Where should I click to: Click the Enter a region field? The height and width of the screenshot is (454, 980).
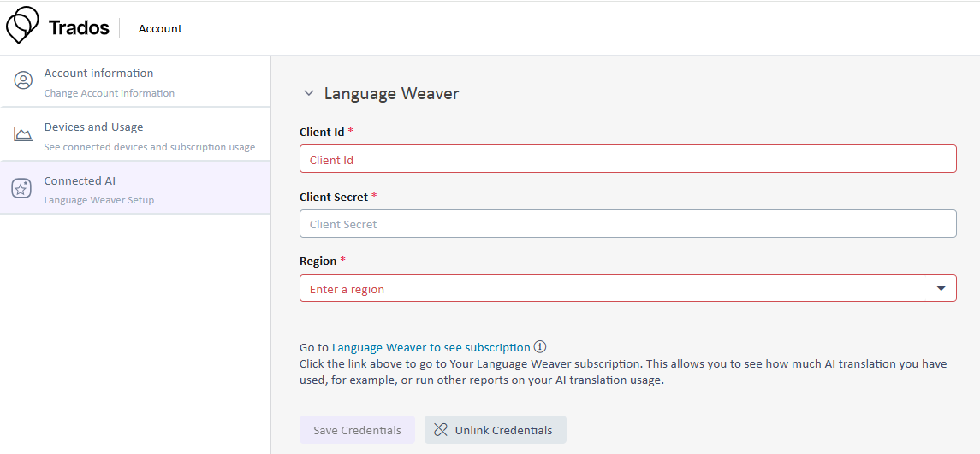628,288
